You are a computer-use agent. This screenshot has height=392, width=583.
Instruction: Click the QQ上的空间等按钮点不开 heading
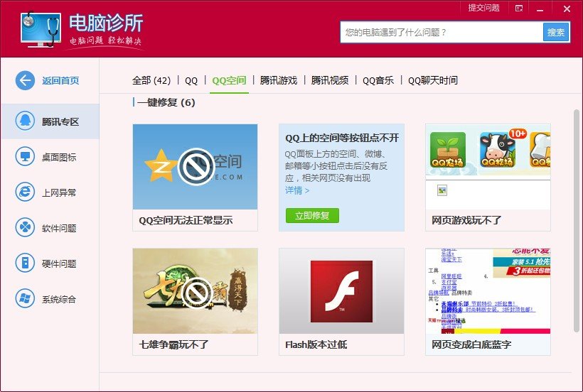coord(342,138)
